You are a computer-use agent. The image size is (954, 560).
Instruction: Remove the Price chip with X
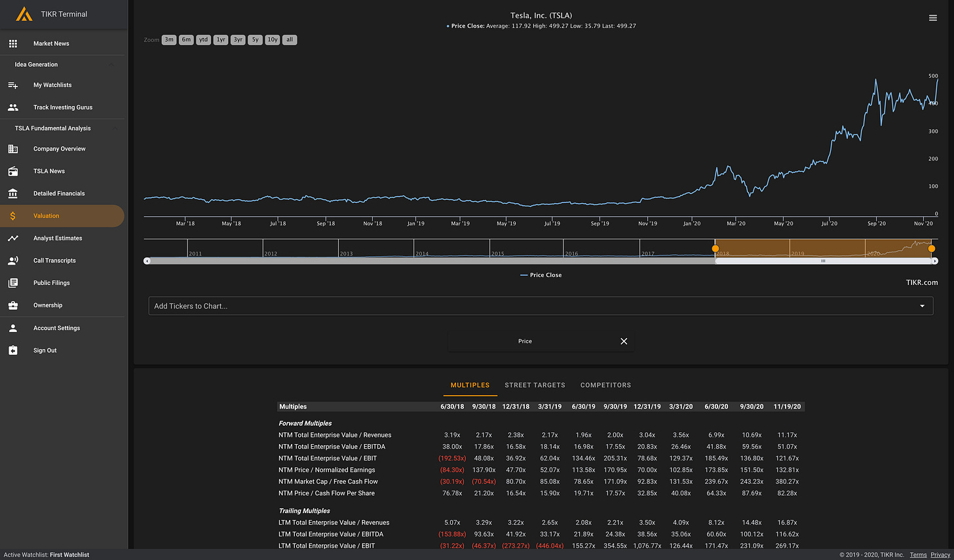coord(624,341)
